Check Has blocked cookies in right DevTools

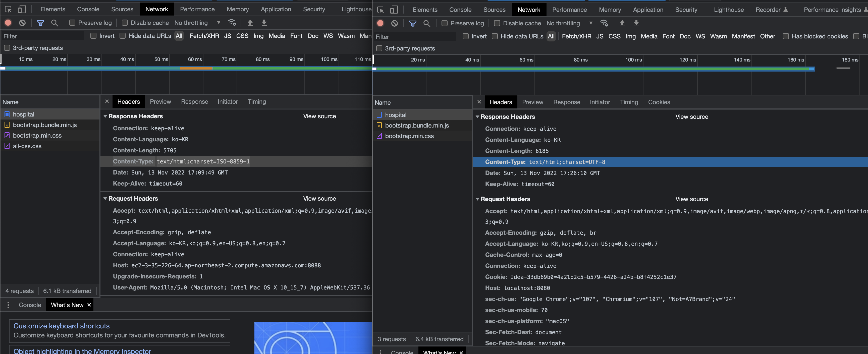(x=786, y=36)
